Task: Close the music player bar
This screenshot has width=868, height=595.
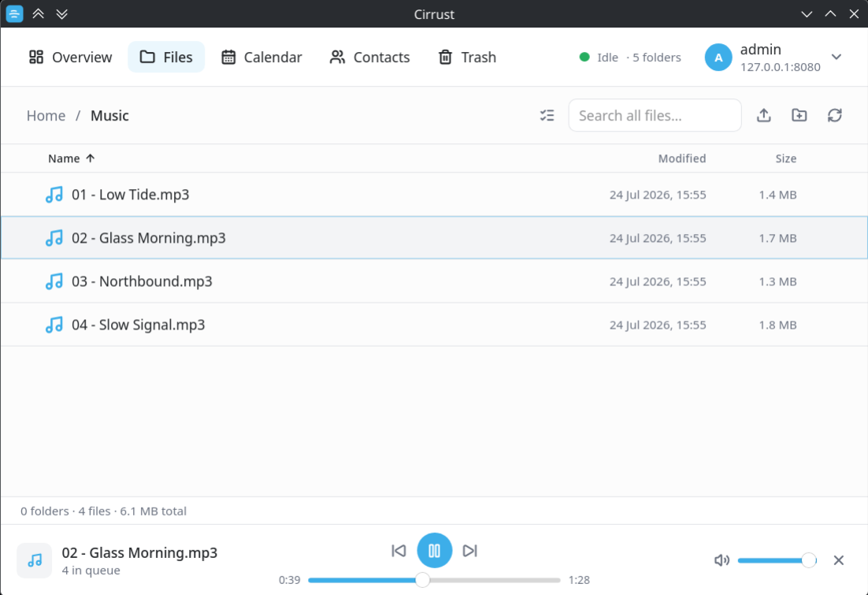Action: [839, 560]
